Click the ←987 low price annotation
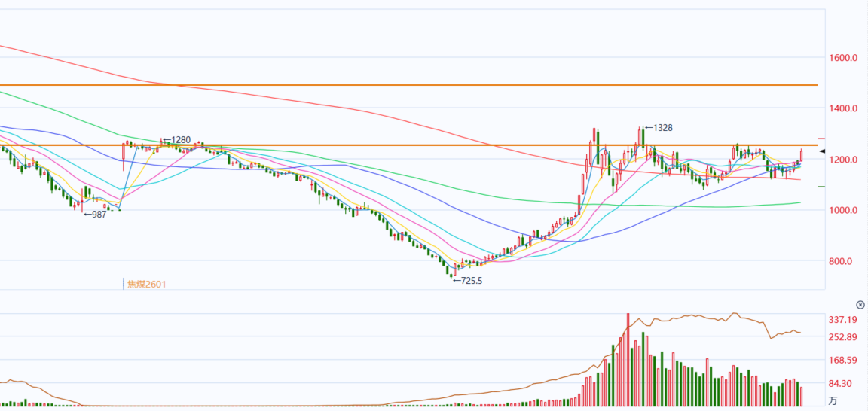The width and height of the screenshot is (868, 411). pyautogui.click(x=95, y=214)
